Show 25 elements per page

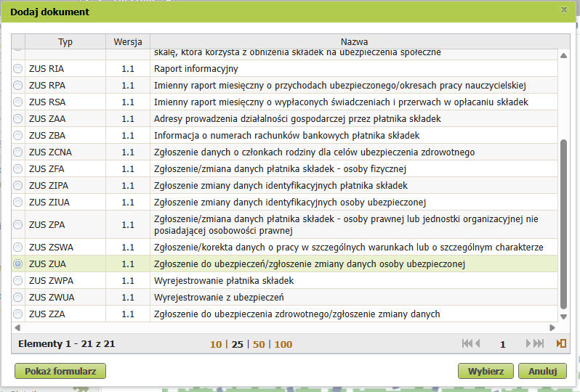point(238,344)
